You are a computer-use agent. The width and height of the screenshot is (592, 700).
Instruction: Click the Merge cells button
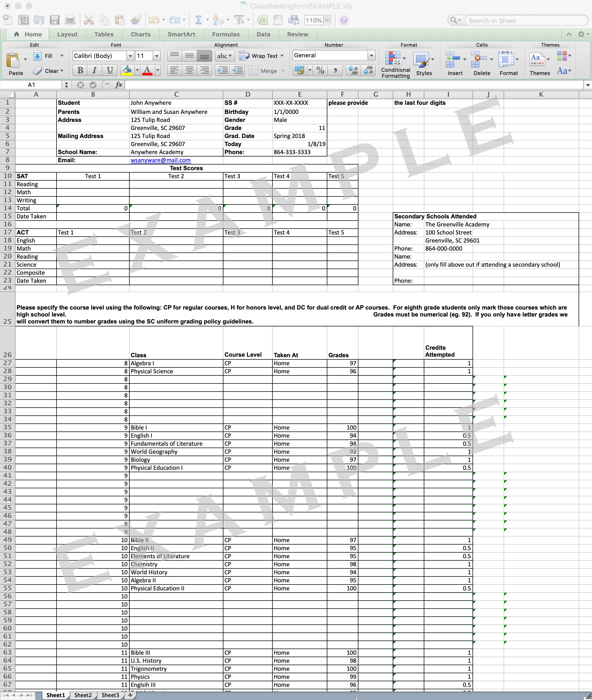267,71
